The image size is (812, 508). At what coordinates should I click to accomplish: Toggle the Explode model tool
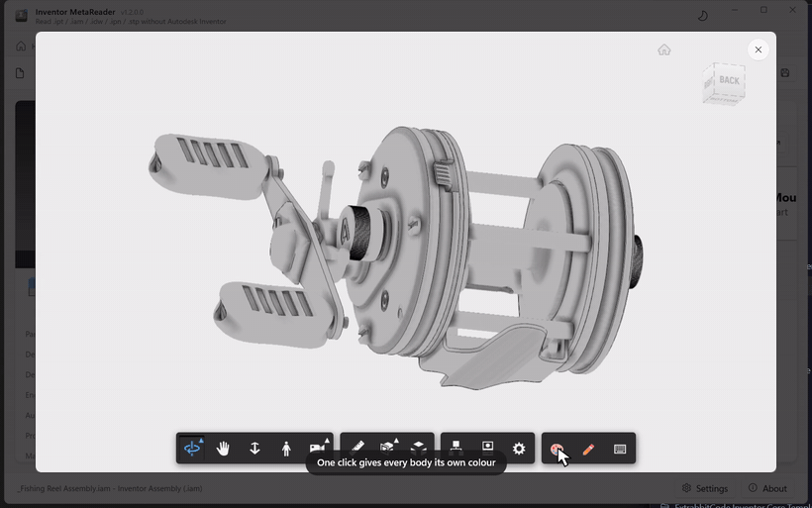tap(419, 447)
